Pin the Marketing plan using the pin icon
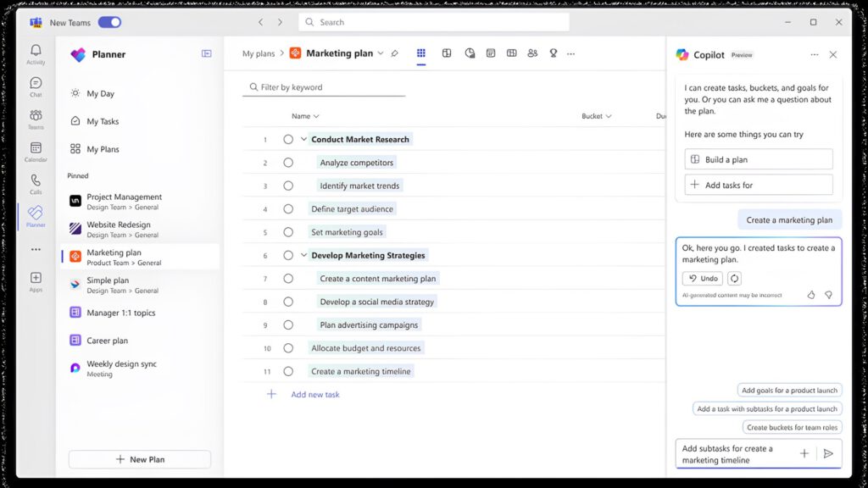The image size is (868, 488). 394,53
